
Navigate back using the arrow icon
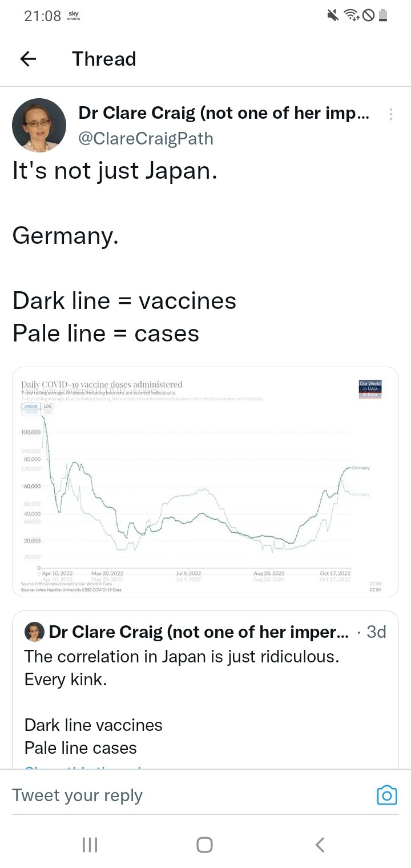(27, 59)
